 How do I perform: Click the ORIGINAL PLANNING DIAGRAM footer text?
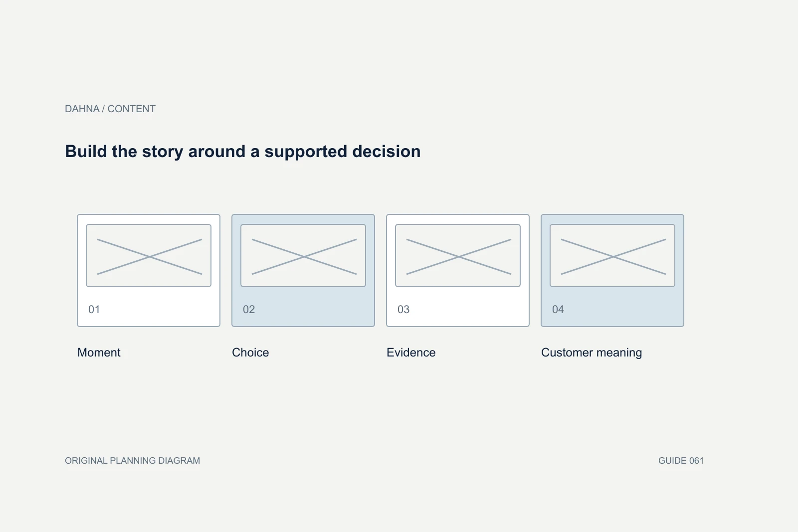click(x=132, y=461)
